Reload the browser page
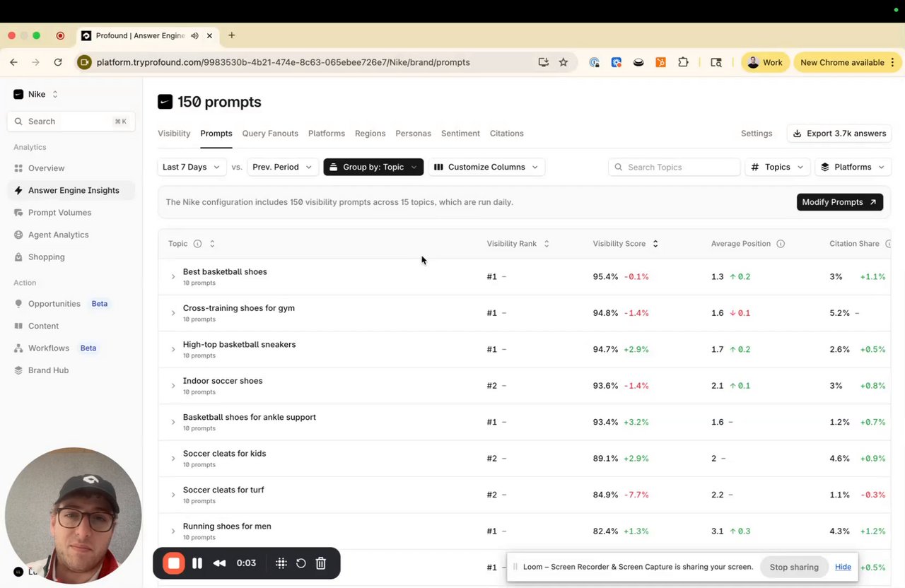 (58, 62)
